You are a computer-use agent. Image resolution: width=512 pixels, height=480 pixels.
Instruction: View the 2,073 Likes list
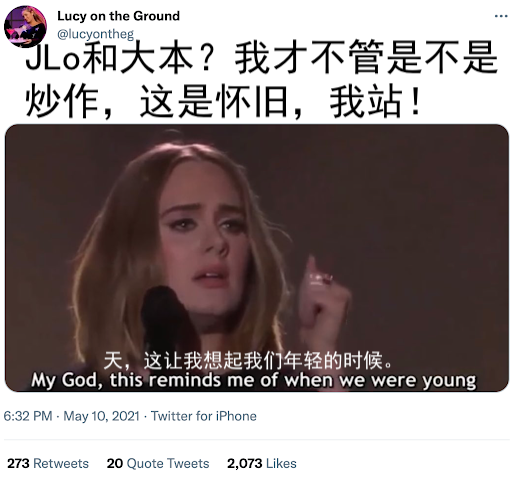point(262,463)
